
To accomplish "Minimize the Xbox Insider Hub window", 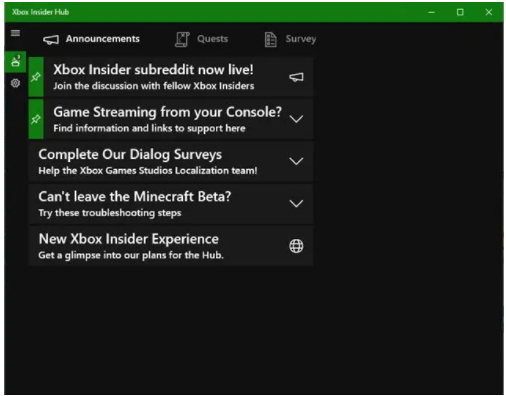I will coord(431,12).
